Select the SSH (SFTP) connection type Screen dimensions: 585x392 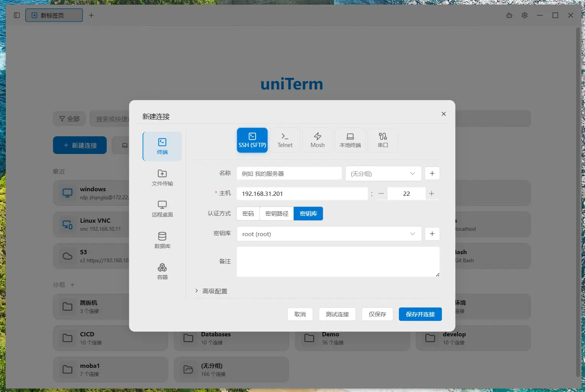click(x=252, y=140)
